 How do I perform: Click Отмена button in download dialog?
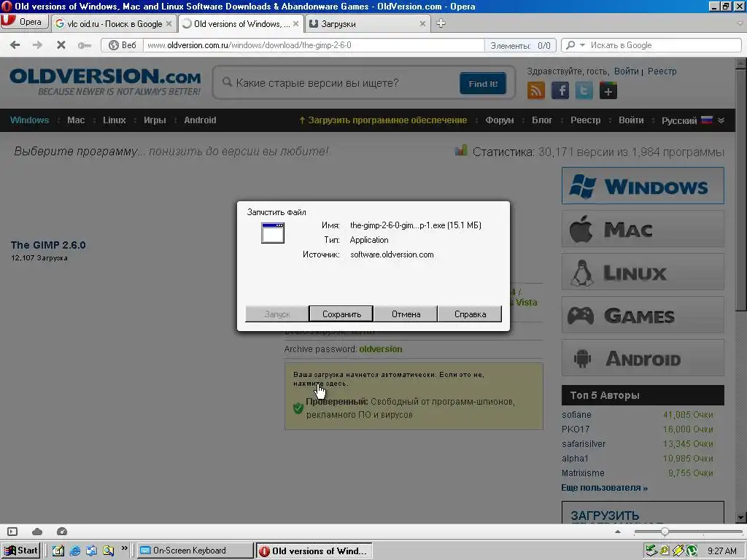click(406, 314)
